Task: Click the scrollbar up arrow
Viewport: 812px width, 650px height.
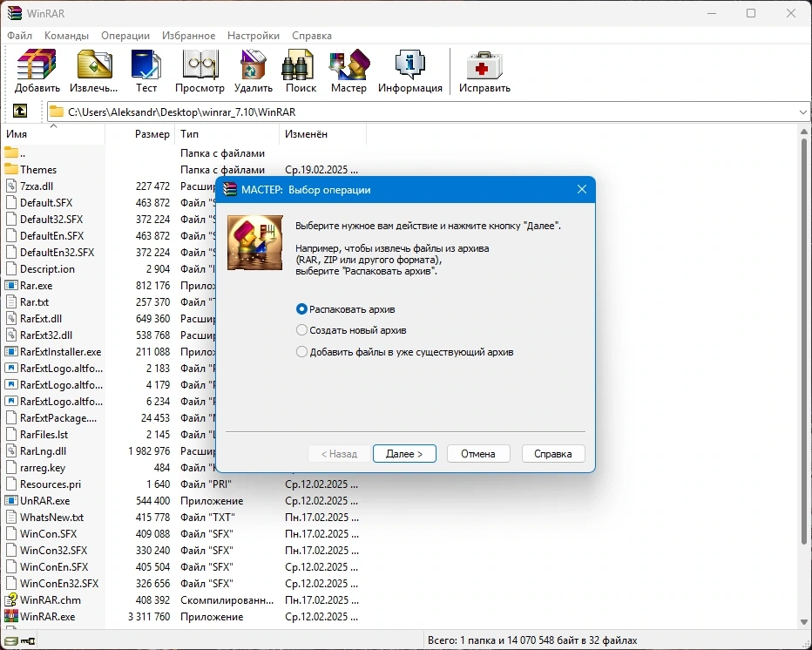Action: pos(803,132)
